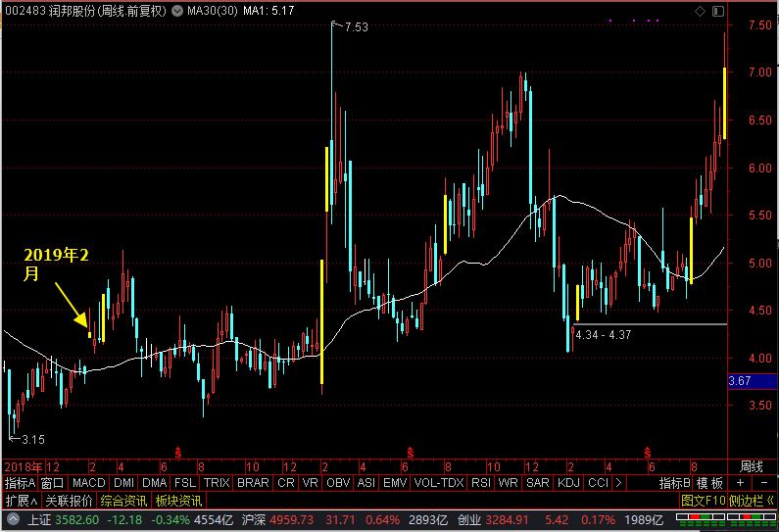
Task: Select the RSI indicator tab
Action: pyautogui.click(x=481, y=483)
